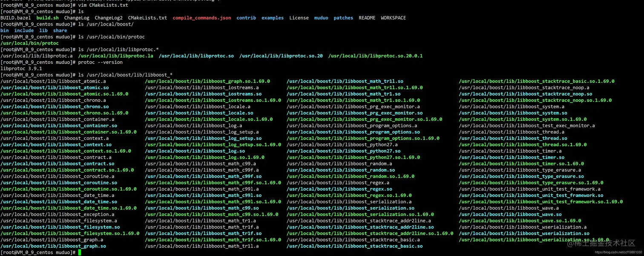Click libboost_log_setup.a path
This screenshot has height=256, width=644.
202,132
